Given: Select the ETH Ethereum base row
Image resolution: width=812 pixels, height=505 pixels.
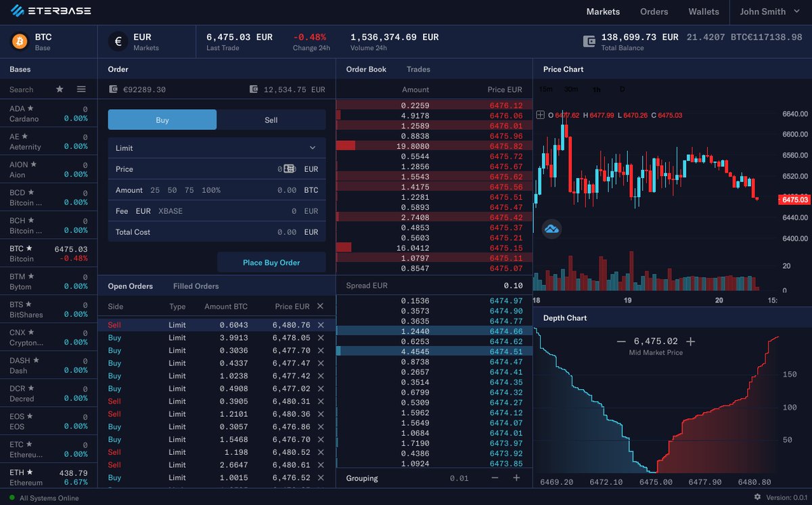Looking at the screenshot, I should click(49, 477).
